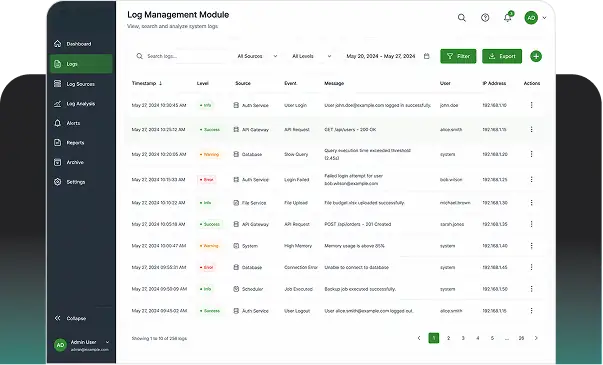The height and width of the screenshot is (365, 603).
Task: Go to Dashboard in sidebar
Action: click(81, 44)
